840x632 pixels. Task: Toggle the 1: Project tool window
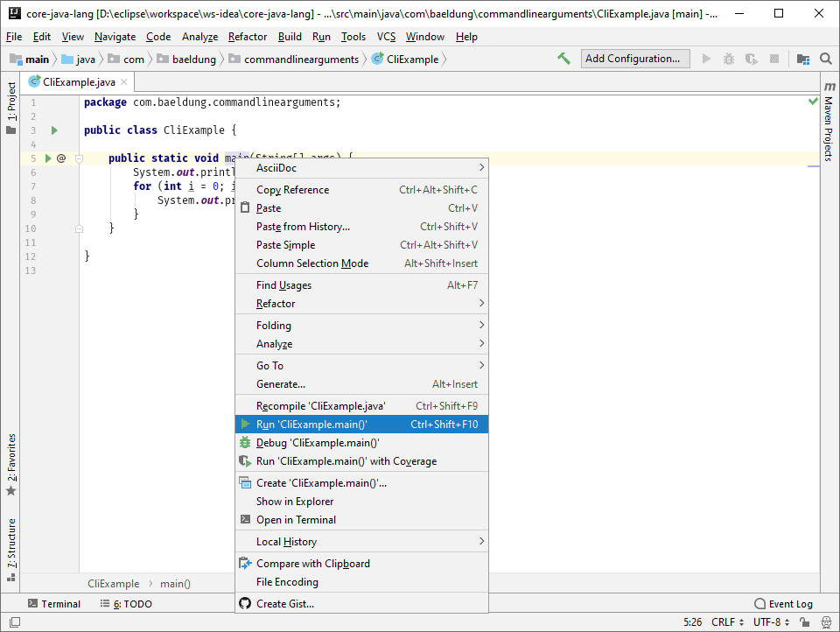(x=10, y=102)
